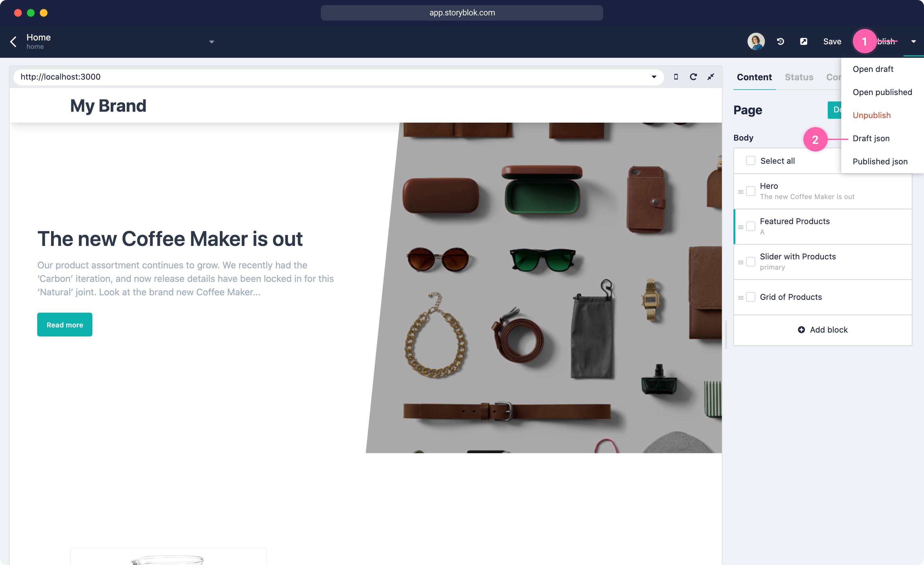Tick the Grid of Products checkbox

750,297
